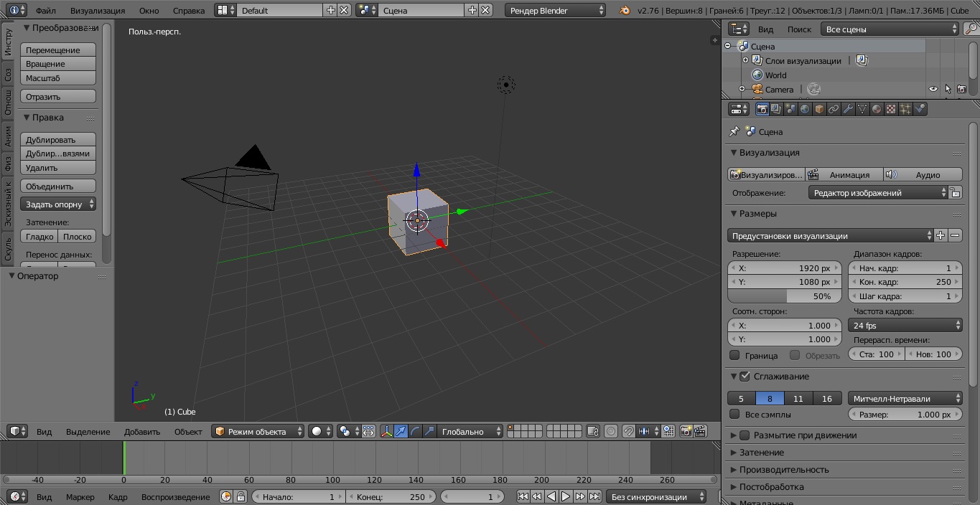Viewport: 980px width, 505px height.
Task: Open the Все сцены outliner filter dropdown
Action: pyautogui.click(x=890, y=29)
